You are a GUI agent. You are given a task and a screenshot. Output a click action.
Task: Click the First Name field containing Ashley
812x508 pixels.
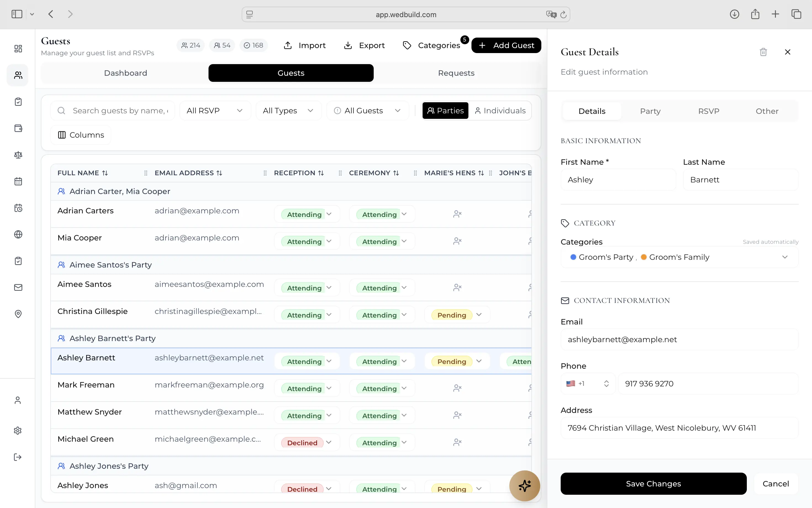coord(618,180)
